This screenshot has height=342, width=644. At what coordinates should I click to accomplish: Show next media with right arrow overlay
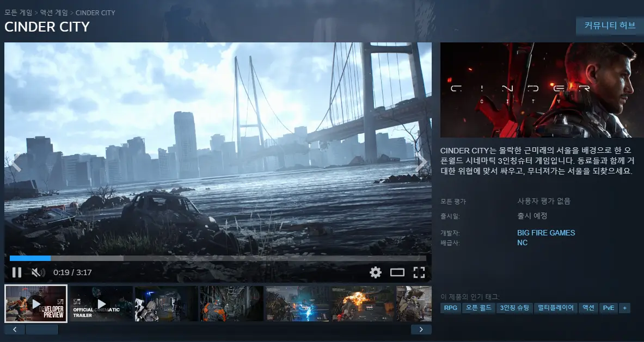click(421, 163)
